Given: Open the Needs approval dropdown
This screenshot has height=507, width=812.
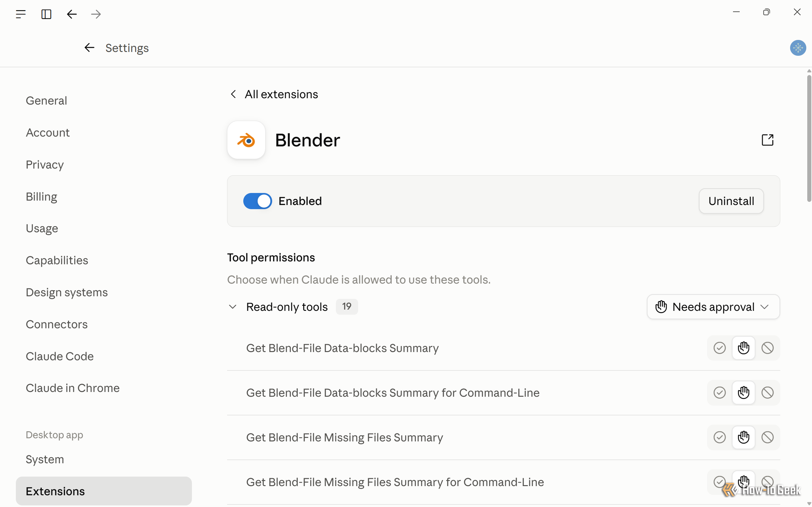Looking at the screenshot, I should (x=713, y=307).
